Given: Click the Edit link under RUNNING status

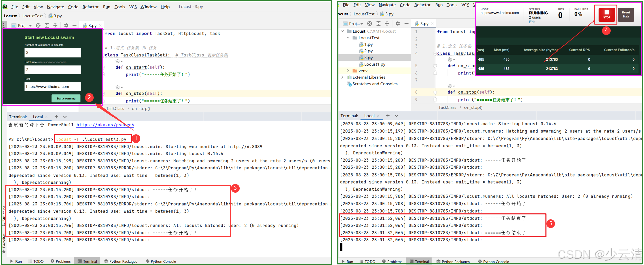Looking at the screenshot, I should 532,22.
